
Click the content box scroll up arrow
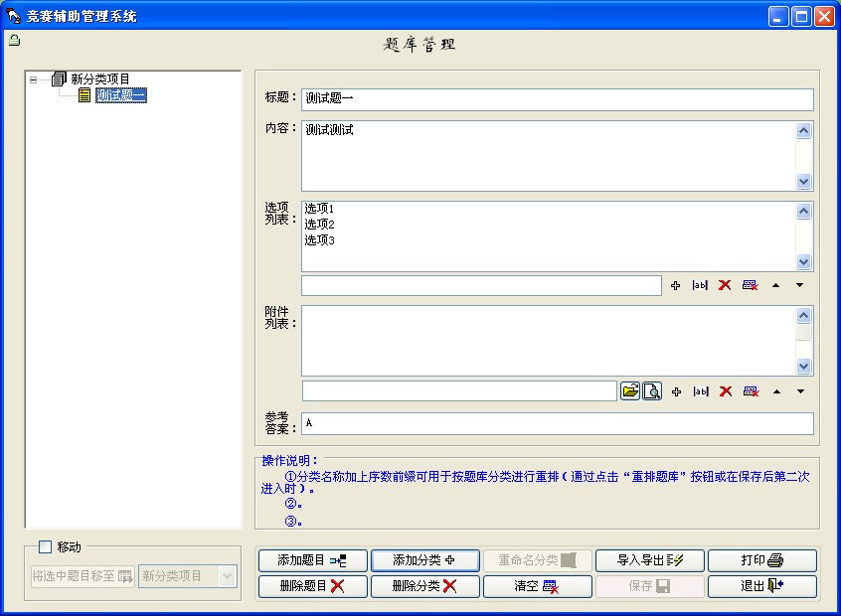(803, 131)
